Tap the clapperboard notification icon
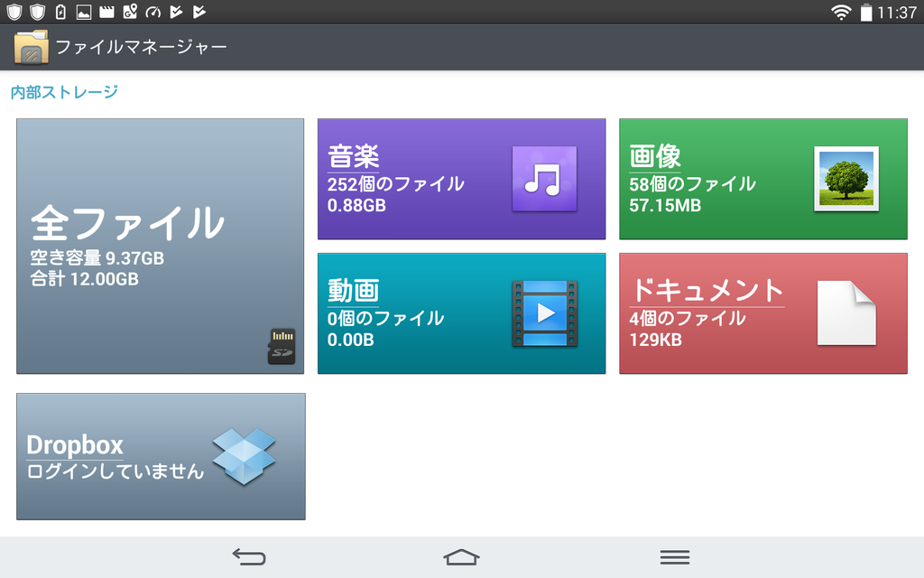The image size is (924, 578). tap(106, 12)
